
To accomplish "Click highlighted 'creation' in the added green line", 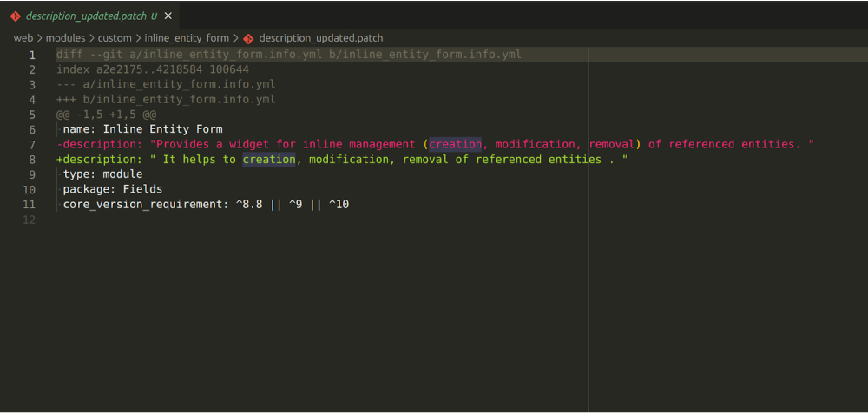I will click(x=269, y=160).
